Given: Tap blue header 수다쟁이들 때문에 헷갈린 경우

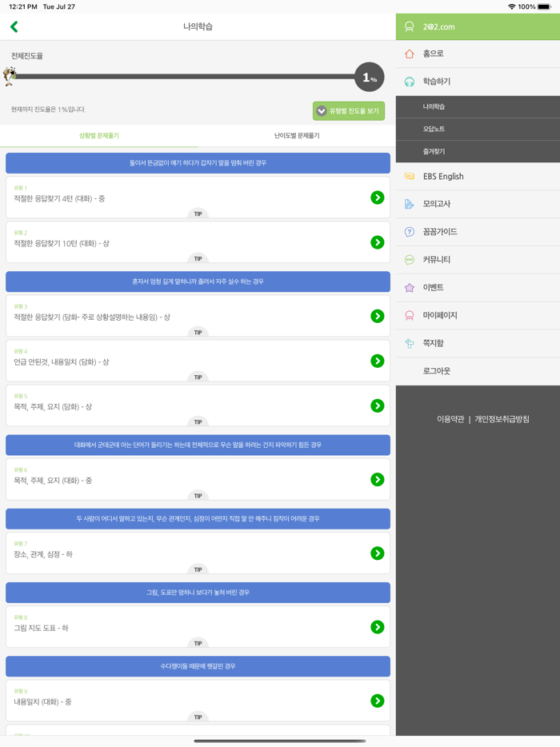Looking at the screenshot, I should click(x=198, y=666).
